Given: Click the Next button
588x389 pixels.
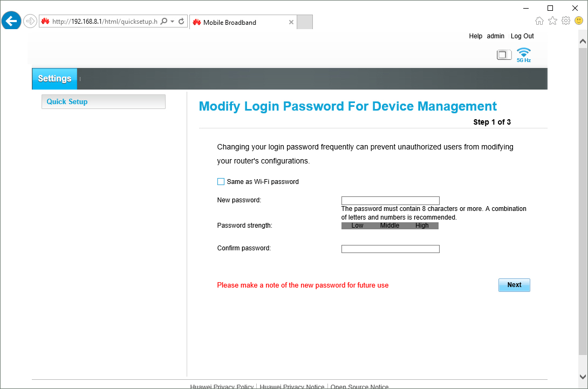Looking at the screenshot, I should tap(514, 285).
